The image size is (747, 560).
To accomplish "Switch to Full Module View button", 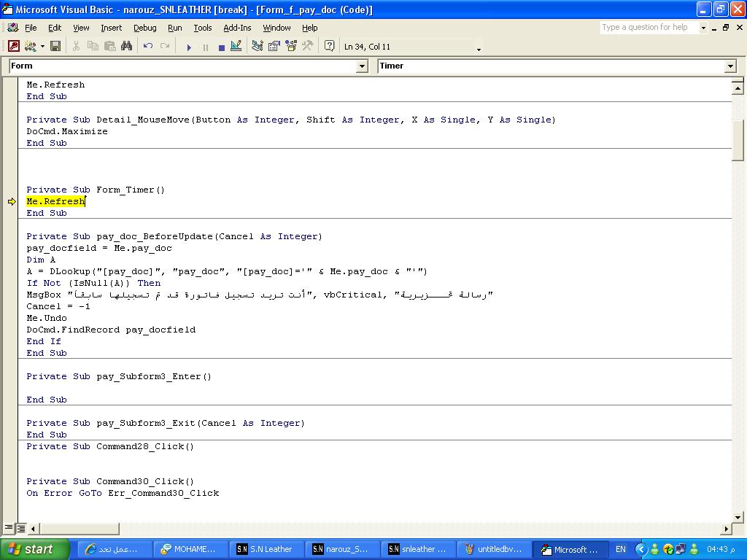I will [21, 528].
